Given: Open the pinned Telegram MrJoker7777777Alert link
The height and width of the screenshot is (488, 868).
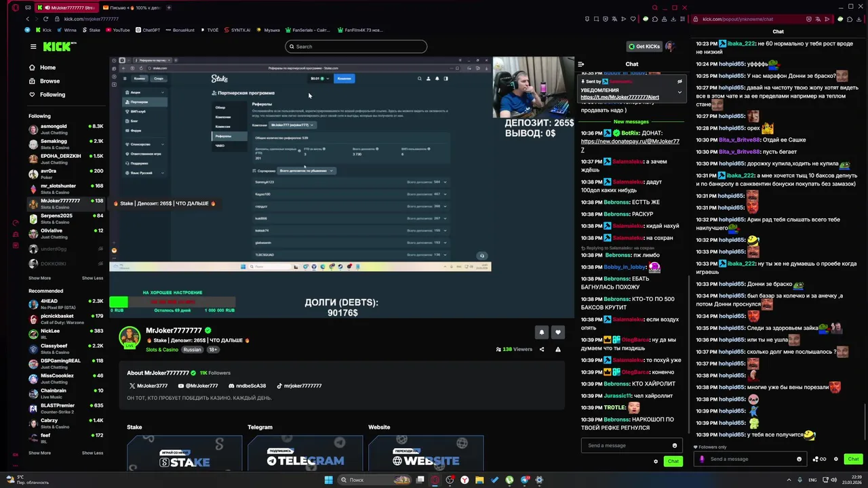Looking at the screenshot, I should coord(620,97).
